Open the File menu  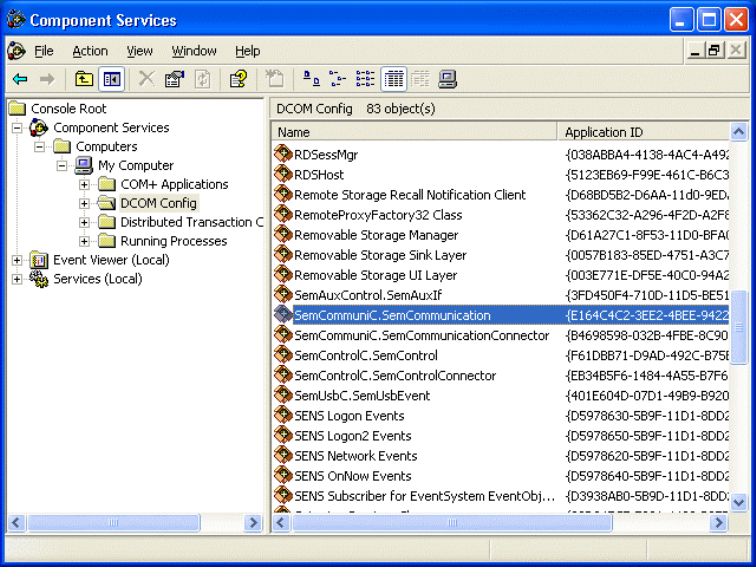[44, 51]
